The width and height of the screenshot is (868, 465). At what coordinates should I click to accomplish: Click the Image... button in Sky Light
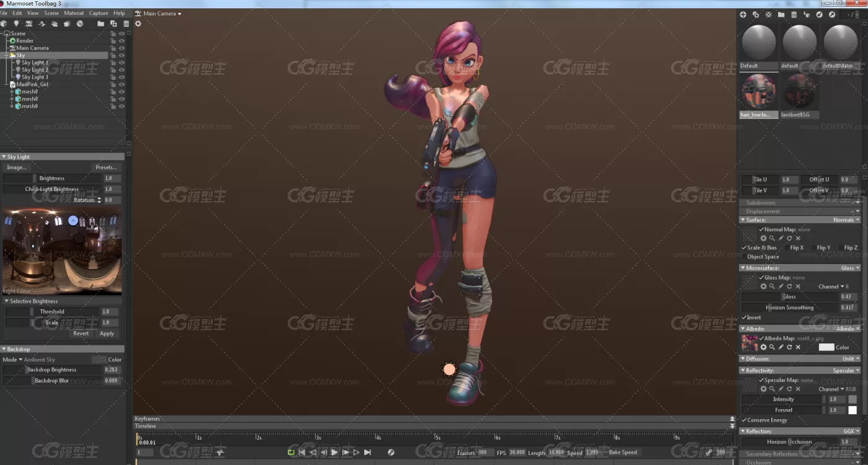(17, 167)
